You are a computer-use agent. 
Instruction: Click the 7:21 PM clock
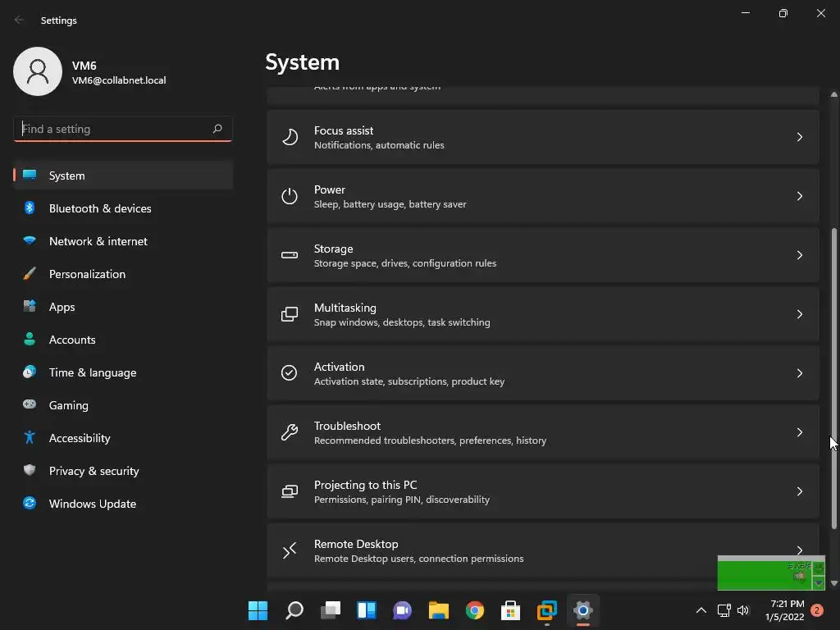pos(787,604)
